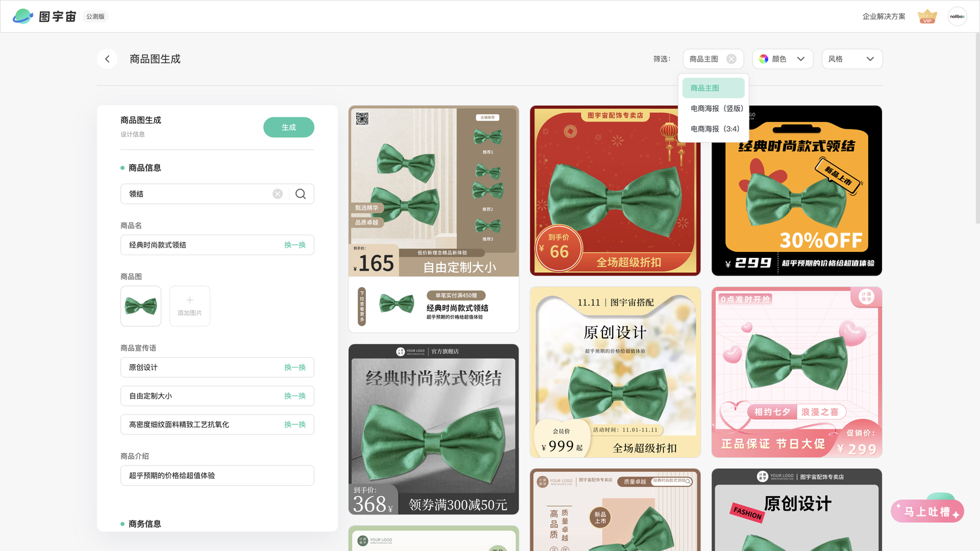
Task: Open the pink 相约七夕 浪漫之喜 template
Action: click(797, 372)
